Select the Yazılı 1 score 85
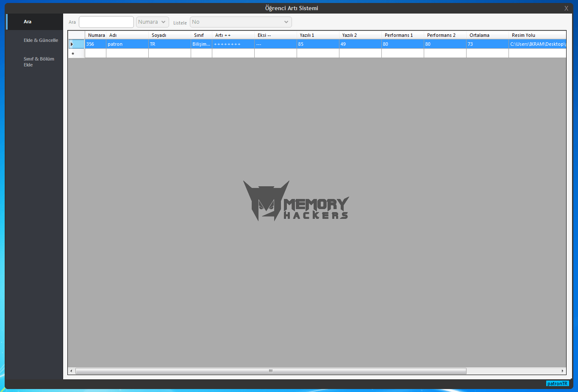Viewport: 578px width, 392px height. point(318,44)
